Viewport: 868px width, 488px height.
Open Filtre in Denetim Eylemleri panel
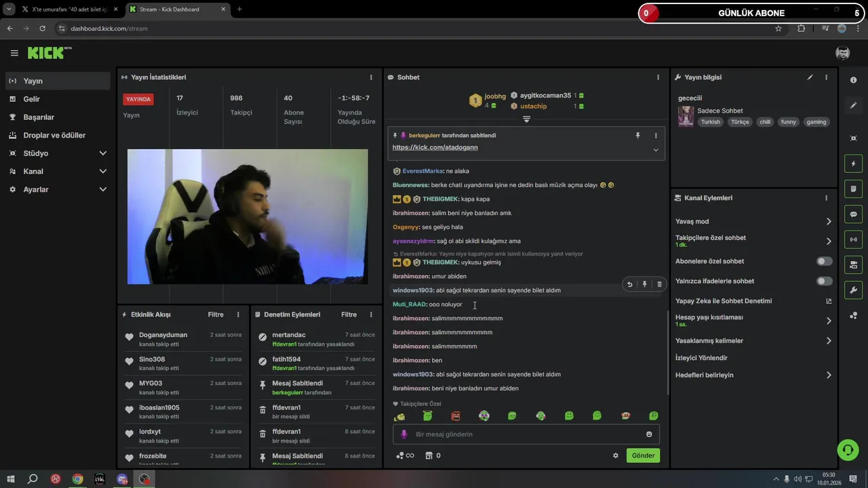pyautogui.click(x=349, y=314)
